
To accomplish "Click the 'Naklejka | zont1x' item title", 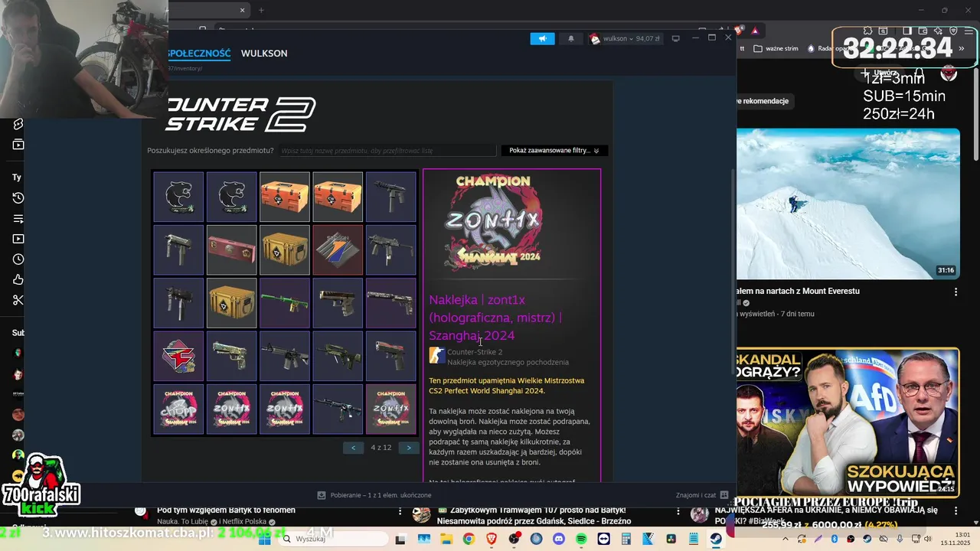I will point(495,318).
